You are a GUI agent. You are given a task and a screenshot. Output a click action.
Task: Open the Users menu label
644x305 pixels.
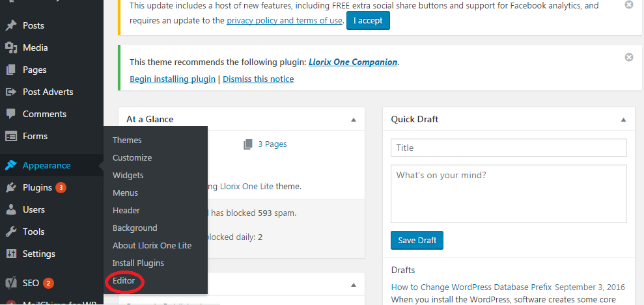34,209
